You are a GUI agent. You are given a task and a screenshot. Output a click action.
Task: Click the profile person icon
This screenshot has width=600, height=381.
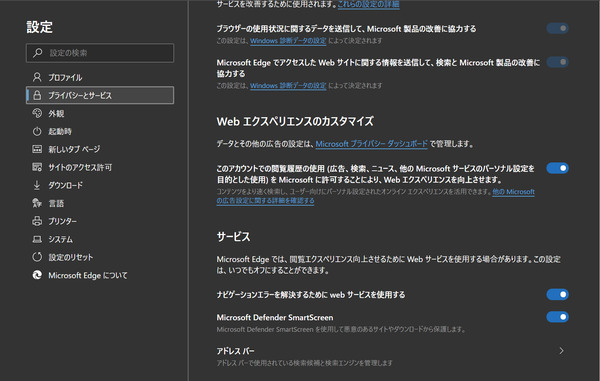(x=37, y=77)
